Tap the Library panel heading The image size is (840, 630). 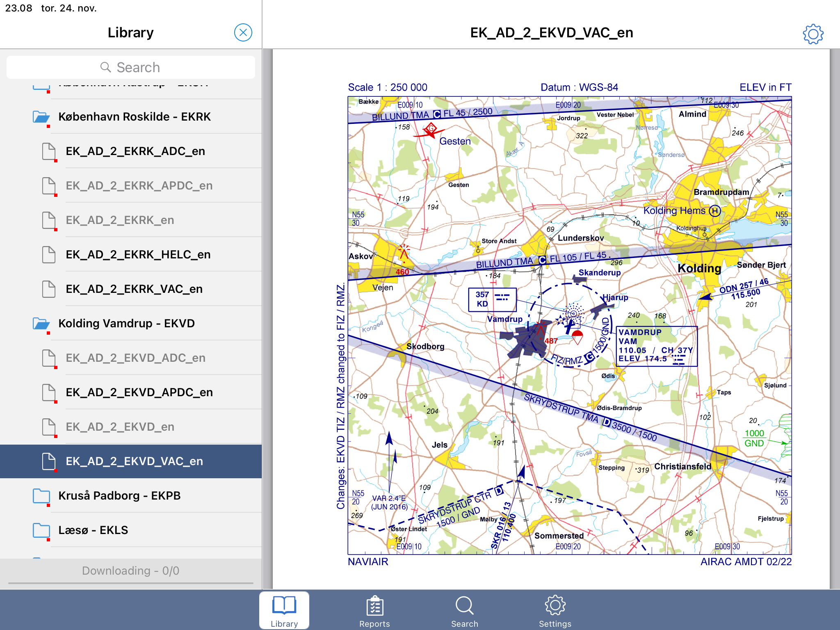point(130,32)
